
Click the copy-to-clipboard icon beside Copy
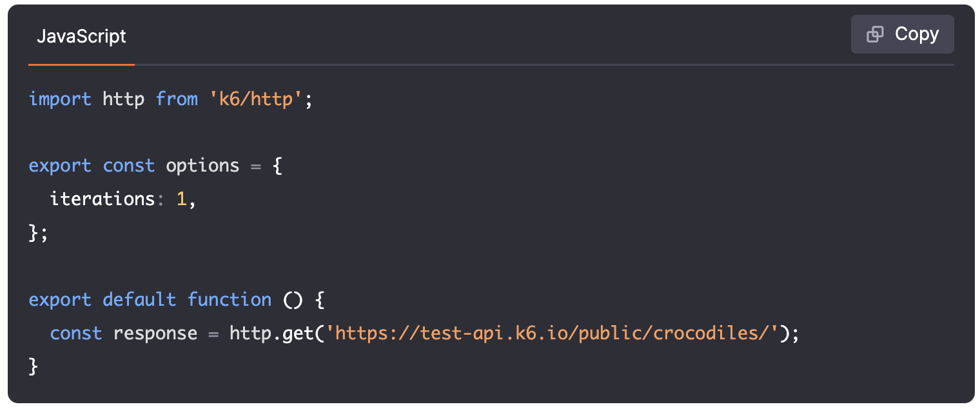point(876,34)
